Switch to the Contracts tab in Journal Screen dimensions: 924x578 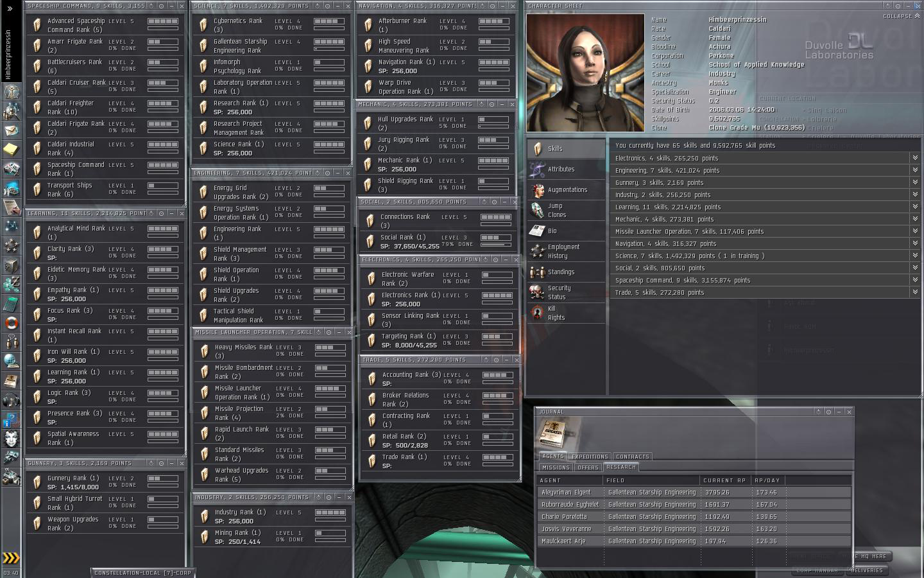tap(633, 456)
